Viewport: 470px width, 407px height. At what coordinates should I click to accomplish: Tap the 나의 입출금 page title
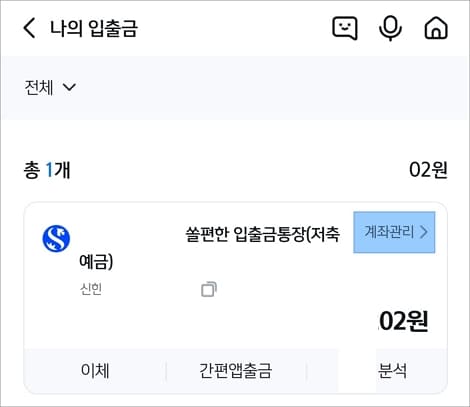pyautogui.click(x=94, y=28)
